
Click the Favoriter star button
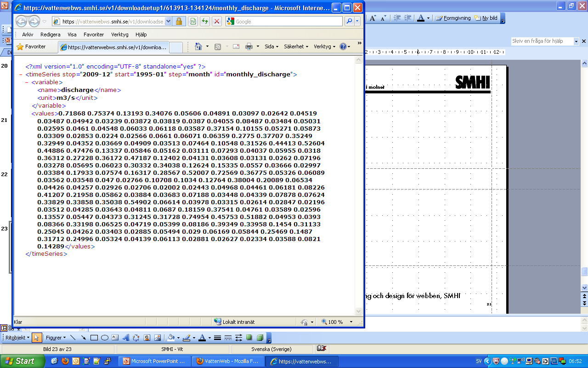(31, 46)
